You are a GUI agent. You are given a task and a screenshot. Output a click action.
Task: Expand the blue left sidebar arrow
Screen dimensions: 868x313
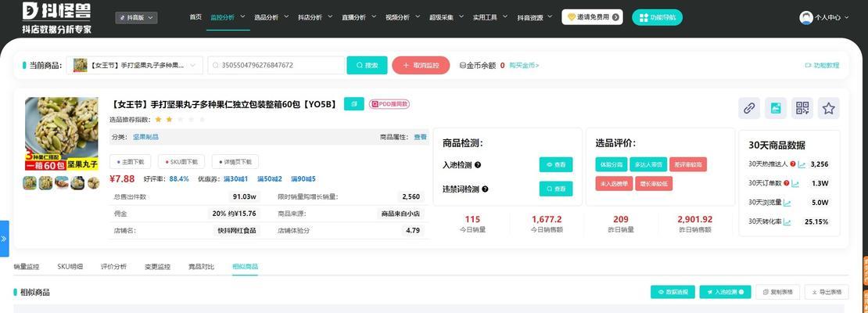[5, 239]
